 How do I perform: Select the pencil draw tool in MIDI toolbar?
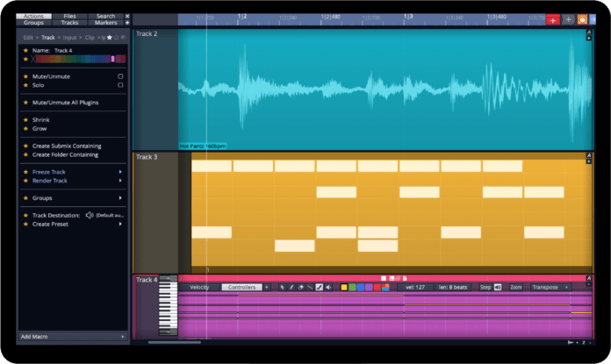point(291,287)
